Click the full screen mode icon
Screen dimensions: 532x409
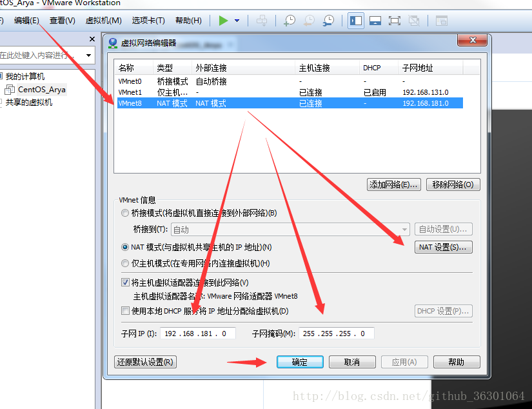coord(394,21)
